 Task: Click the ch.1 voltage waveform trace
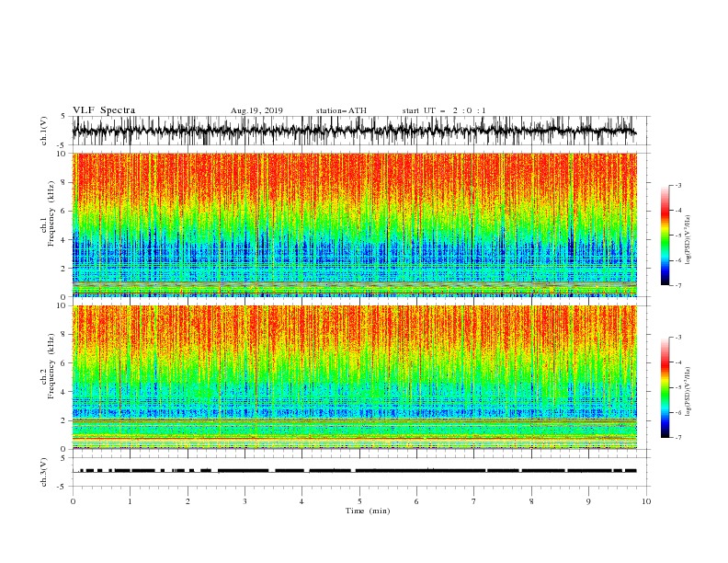point(354,131)
